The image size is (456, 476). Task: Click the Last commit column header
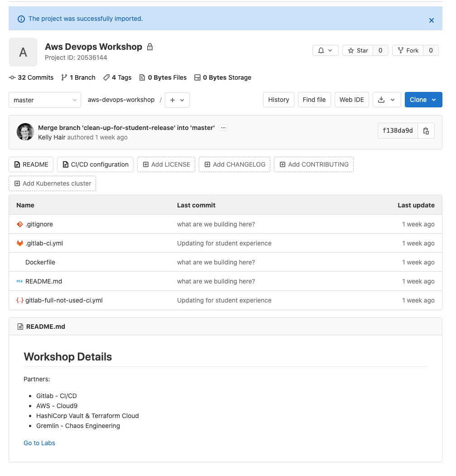click(x=196, y=205)
